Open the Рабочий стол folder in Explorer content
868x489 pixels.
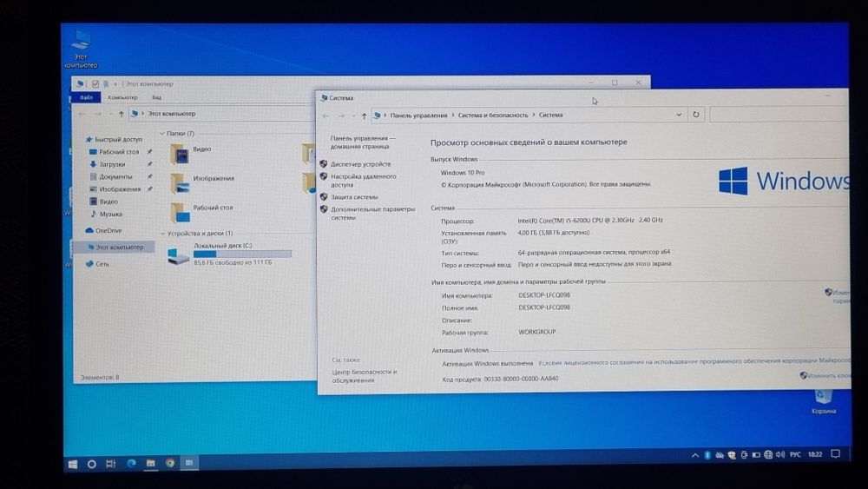tap(201, 213)
